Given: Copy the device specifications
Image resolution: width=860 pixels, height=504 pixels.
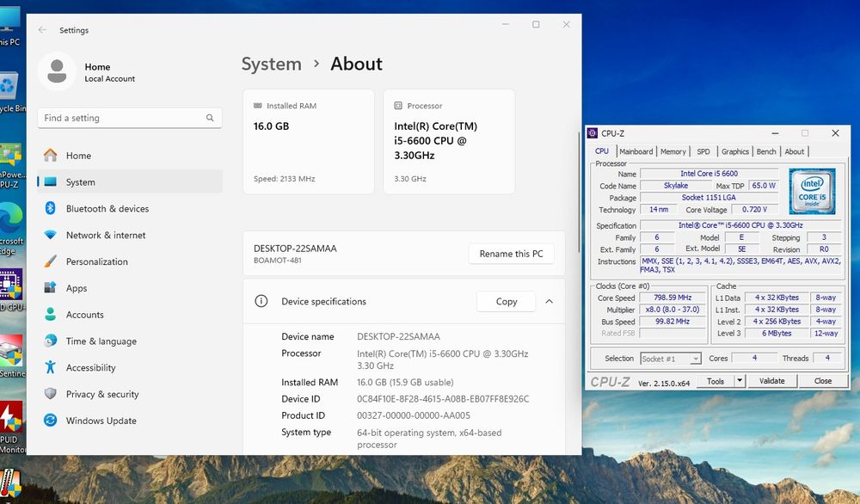Looking at the screenshot, I should coord(507,301).
